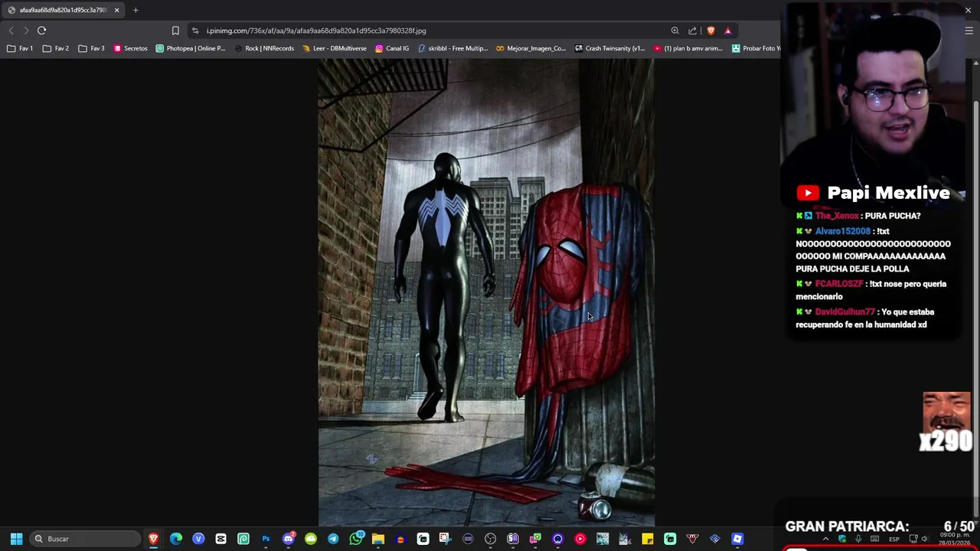Reload the page with the refresh icon
The image size is (980, 551).
(x=41, y=31)
